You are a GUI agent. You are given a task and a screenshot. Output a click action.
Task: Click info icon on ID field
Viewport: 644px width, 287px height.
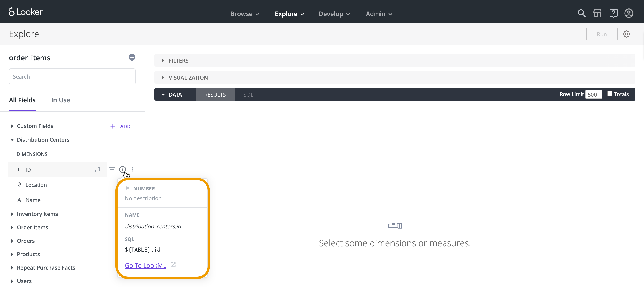pyautogui.click(x=122, y=170)
